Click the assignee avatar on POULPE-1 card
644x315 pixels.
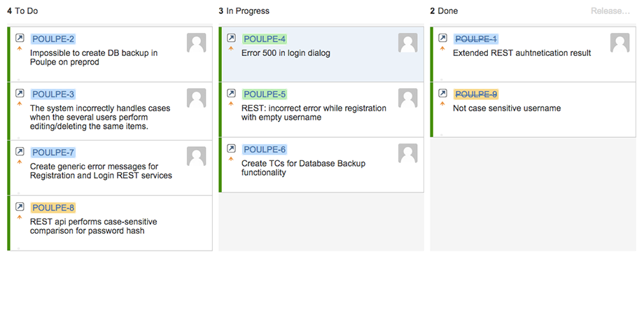click(619, 43)
